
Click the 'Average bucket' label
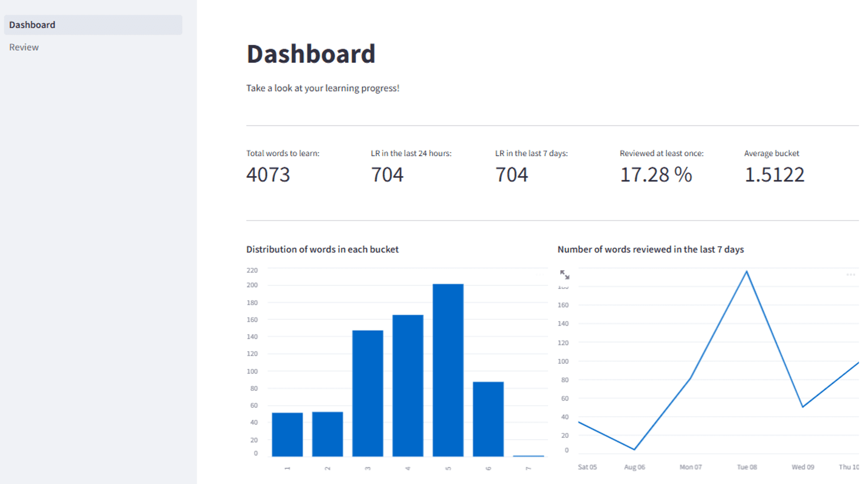(771, 153)
